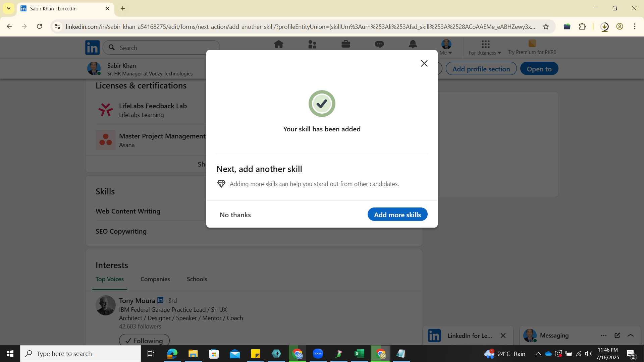
Task: Open Sabir Khan sticky header name
Action: point(121,66)
